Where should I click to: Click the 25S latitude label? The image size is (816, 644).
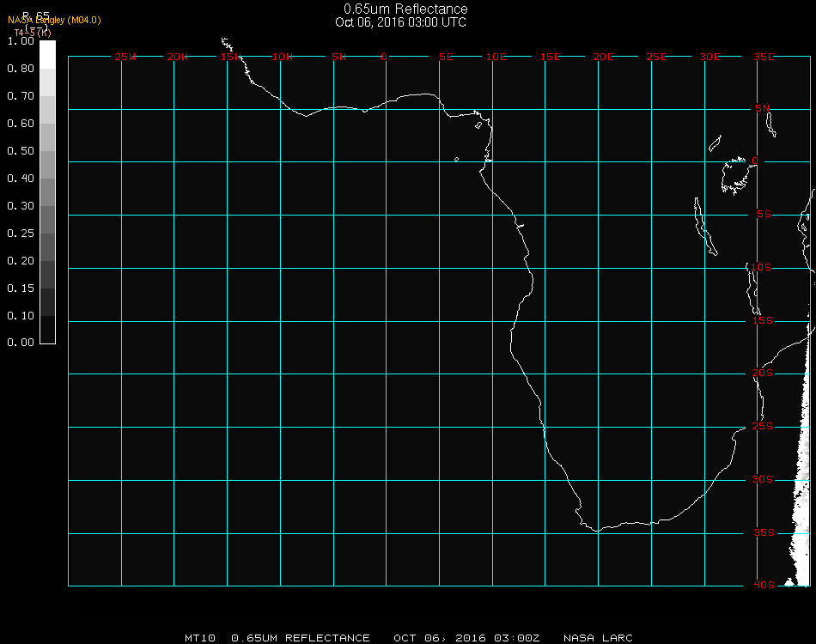point(763,426)
